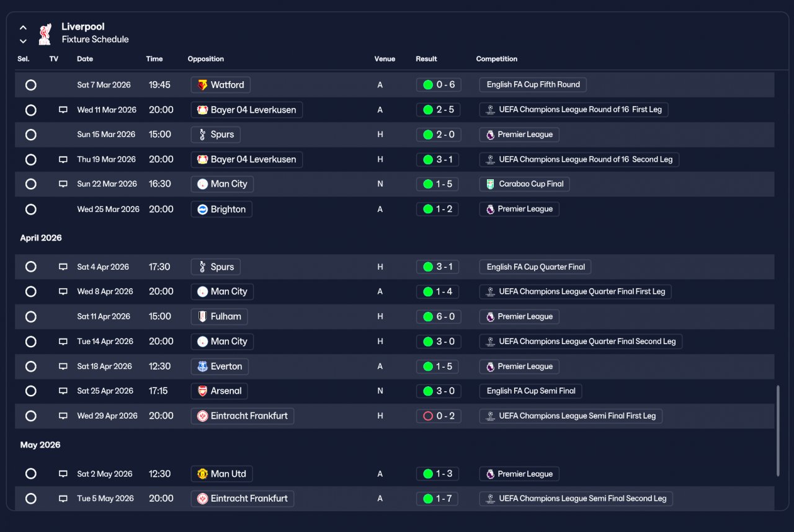Open the 0 - 6 result versus Watford
794x532 pixels.
tap(439, 85)
